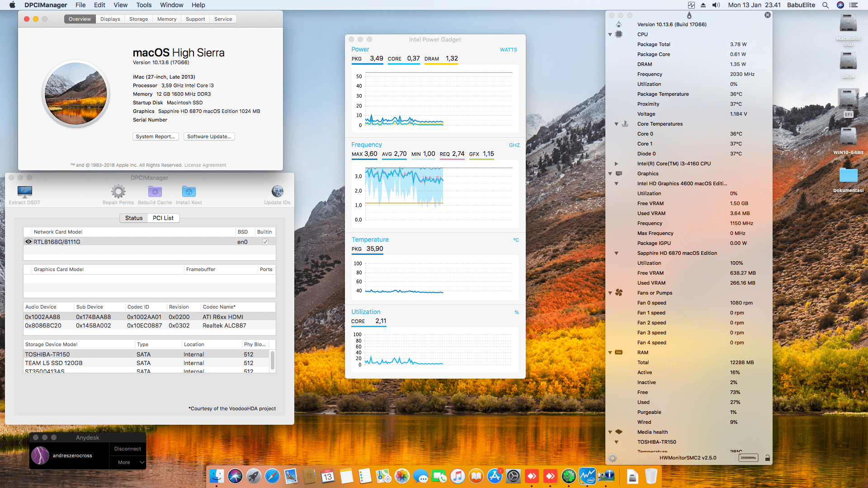Switch to the PCI List tab
The width and height of the screenshot is (868, 488).
tap(163, 218)
